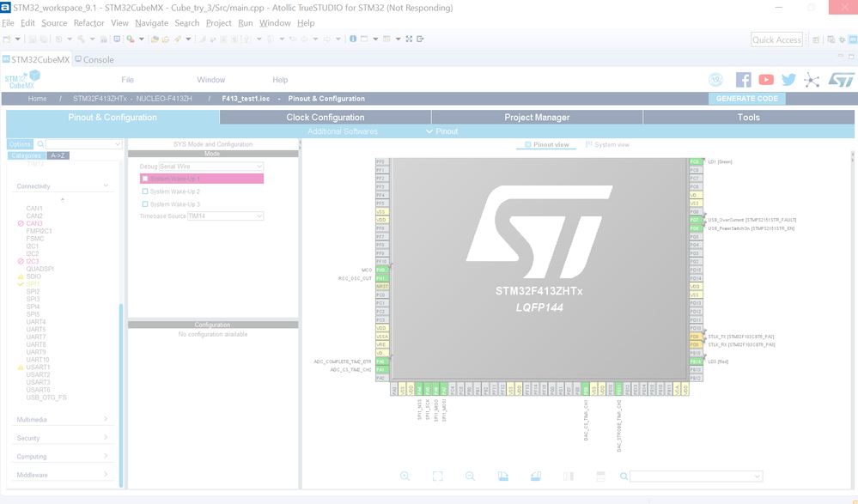Click the fullscreen arrows icon in toolbar
The image size is (858, 504).
(409, 39)
